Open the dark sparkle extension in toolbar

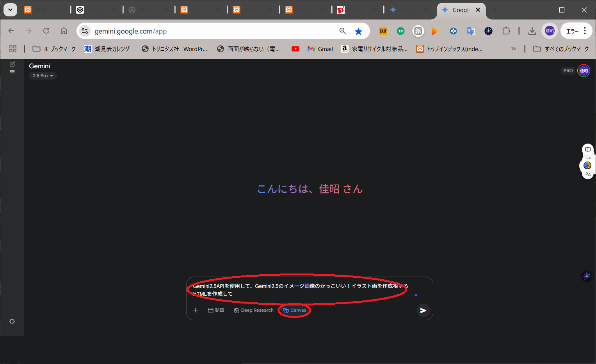(488, 31)
